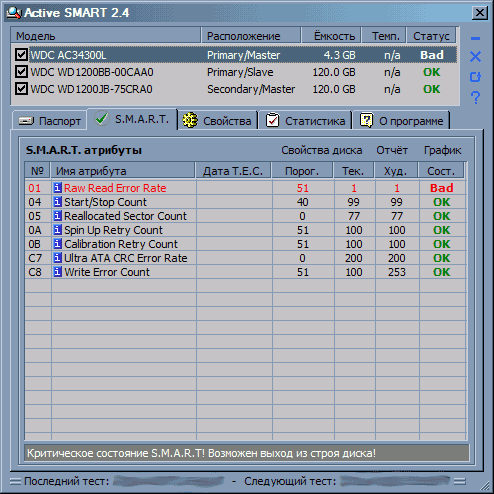Uncheck the WDC WD1200BB-00CAA0 drive checkbox

point(21,72)
